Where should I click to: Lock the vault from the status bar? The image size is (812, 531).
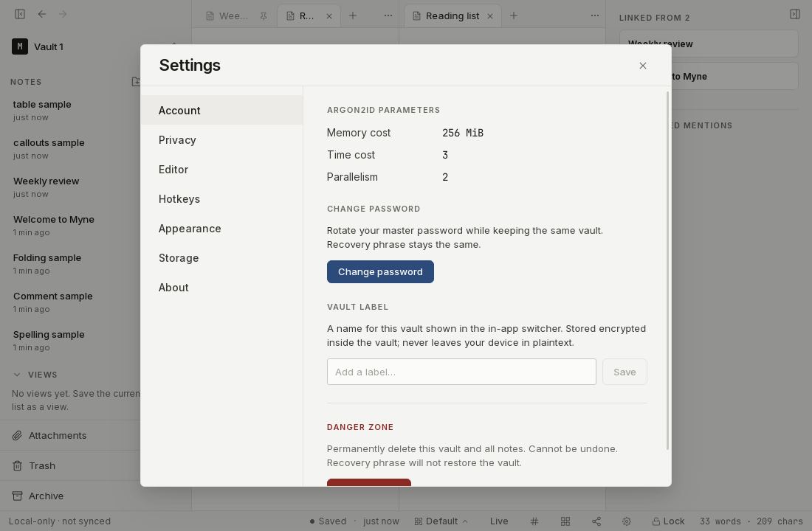pyautogui.click(x=668, y=521)
